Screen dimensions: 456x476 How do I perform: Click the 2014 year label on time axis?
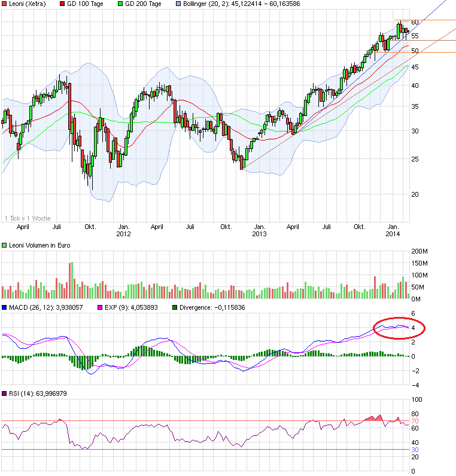tap(393, 234)
